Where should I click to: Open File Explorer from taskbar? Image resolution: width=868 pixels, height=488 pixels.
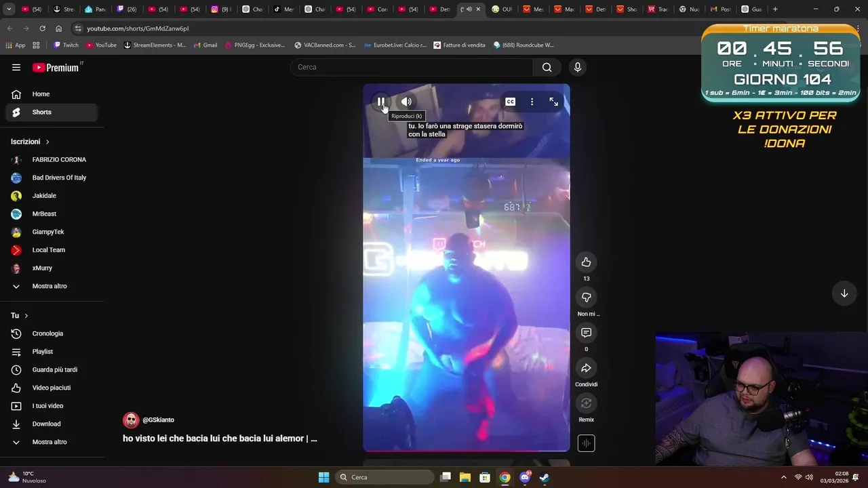click(x=465, y=477)
